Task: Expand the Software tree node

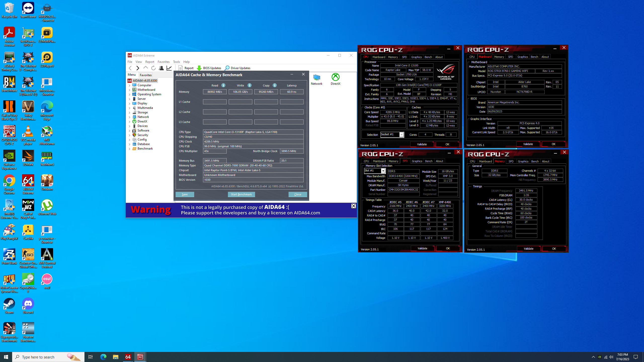Action: tap(130, 131)
